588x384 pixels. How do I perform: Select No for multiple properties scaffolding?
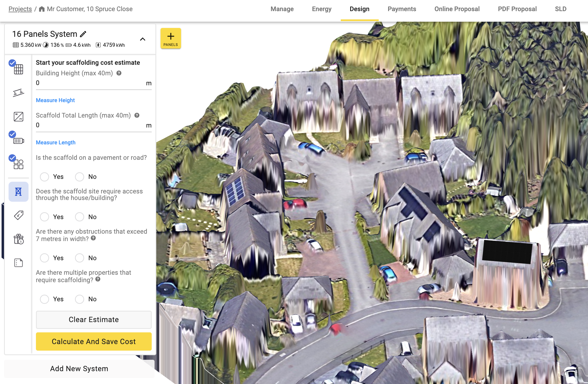pyautogui.click(x=80, y=299)
